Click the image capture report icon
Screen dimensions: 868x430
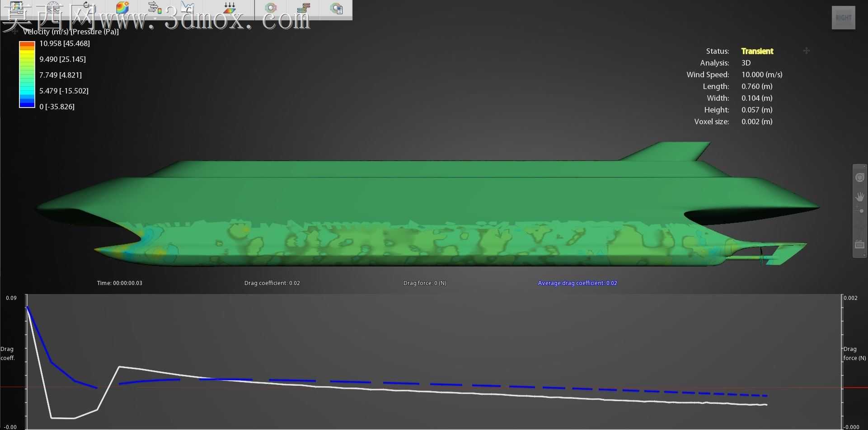pos(337,8)
